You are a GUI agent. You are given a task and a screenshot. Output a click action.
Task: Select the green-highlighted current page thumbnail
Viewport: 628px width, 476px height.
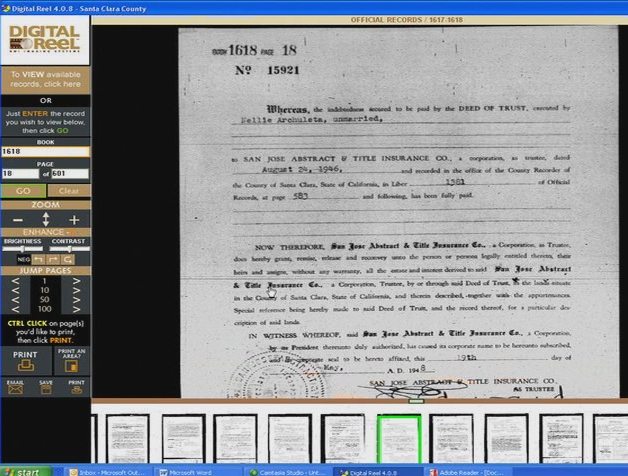pos(399,439)
